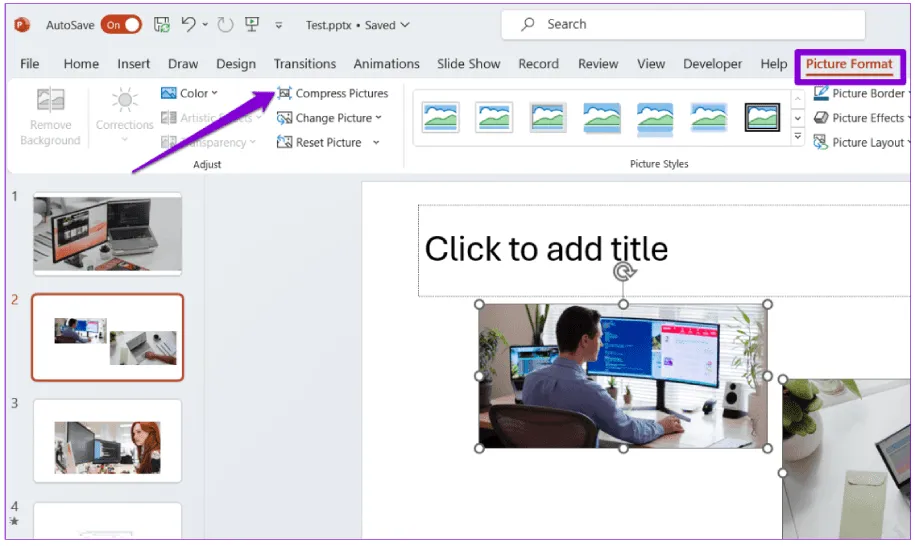Image resolution: width=915 pixels, height=546 pixels.
Task: Click rotate handle above selected picture
Action: tap(623, 272)
